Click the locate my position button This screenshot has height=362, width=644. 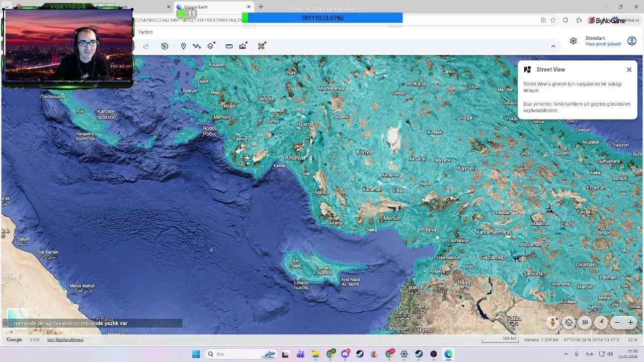[569, 322]
